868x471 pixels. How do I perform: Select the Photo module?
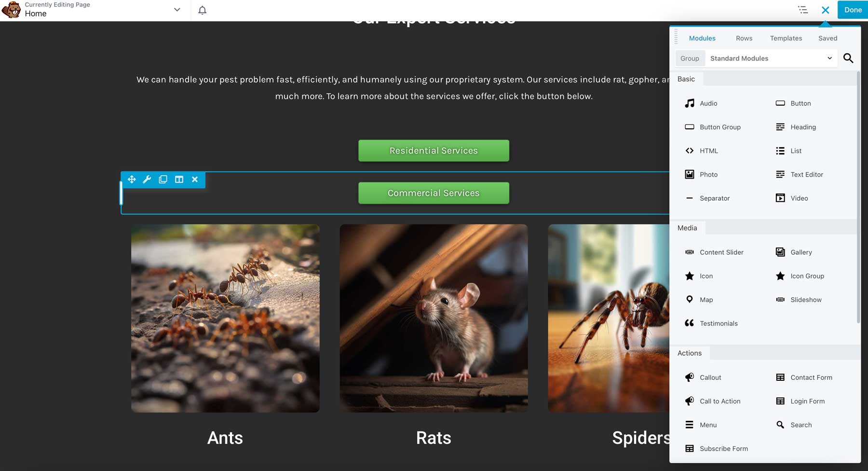[x=708, y=174]
